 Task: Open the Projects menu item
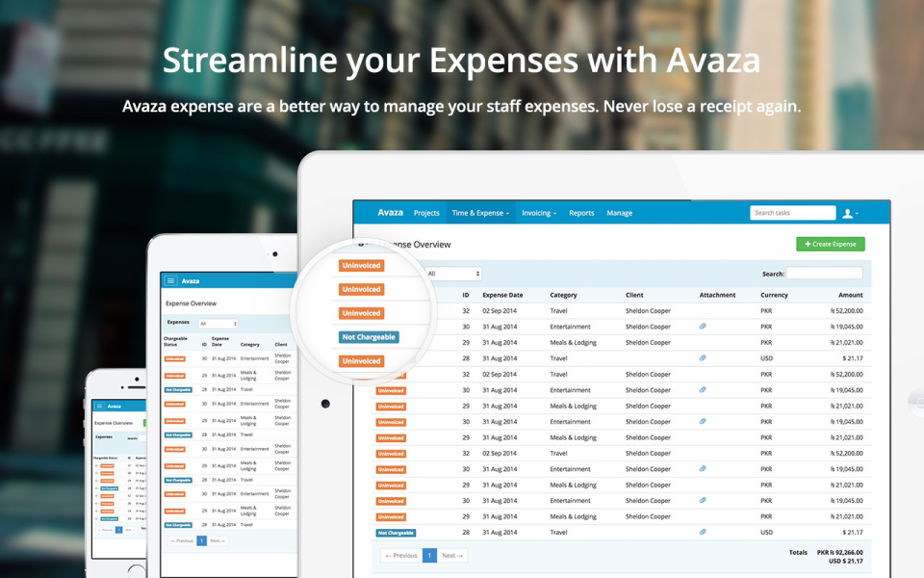(x=426, y=213)
